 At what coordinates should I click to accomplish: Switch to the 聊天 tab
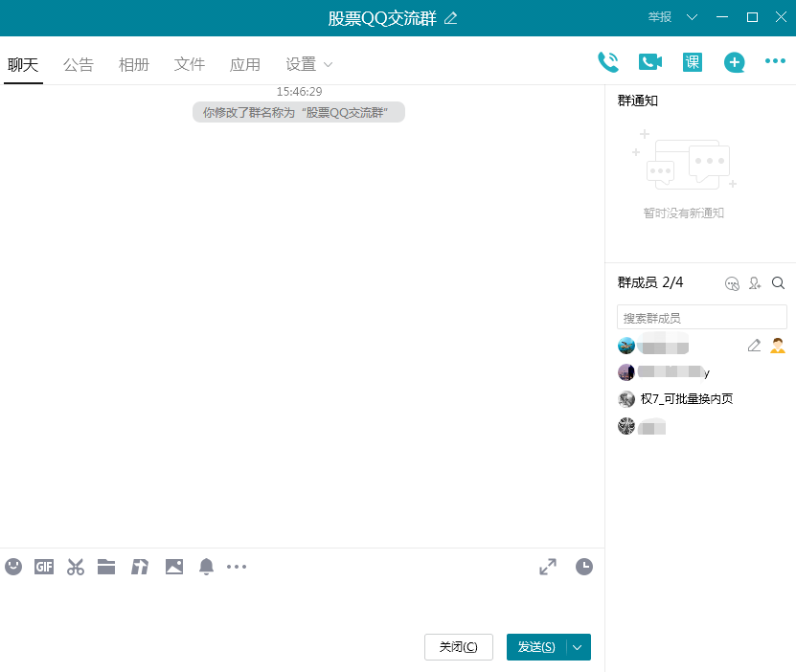pos(23,64)
